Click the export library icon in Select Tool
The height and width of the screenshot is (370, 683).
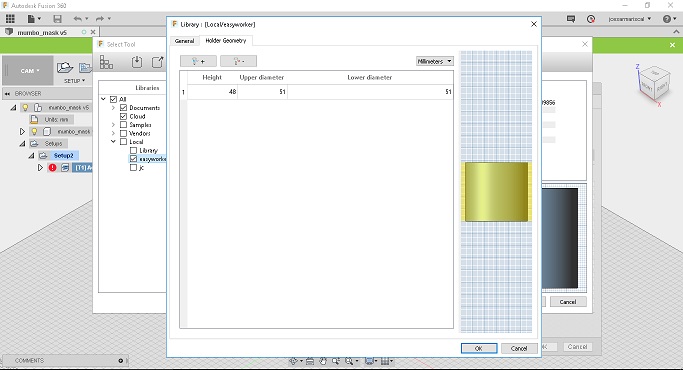pyautogui.click(x=157, y=62)
